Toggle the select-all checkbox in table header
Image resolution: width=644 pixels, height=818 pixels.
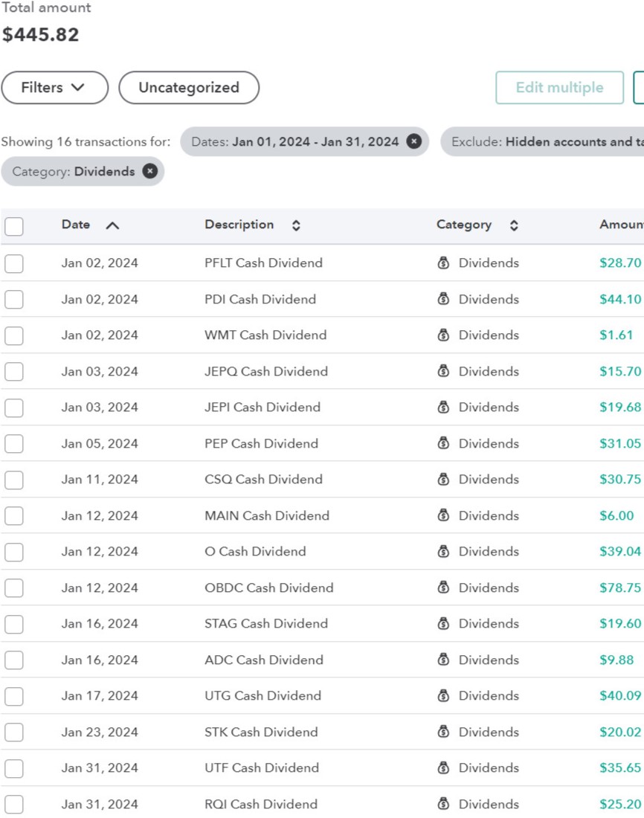[x=14, y=226]
